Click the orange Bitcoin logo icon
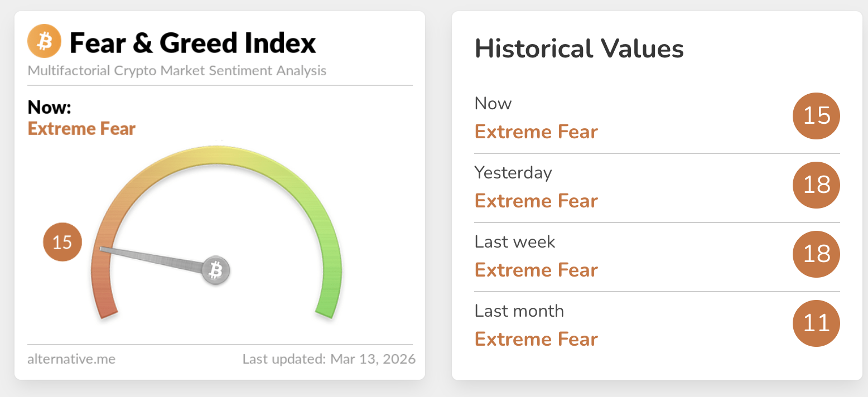 [44, 42]
